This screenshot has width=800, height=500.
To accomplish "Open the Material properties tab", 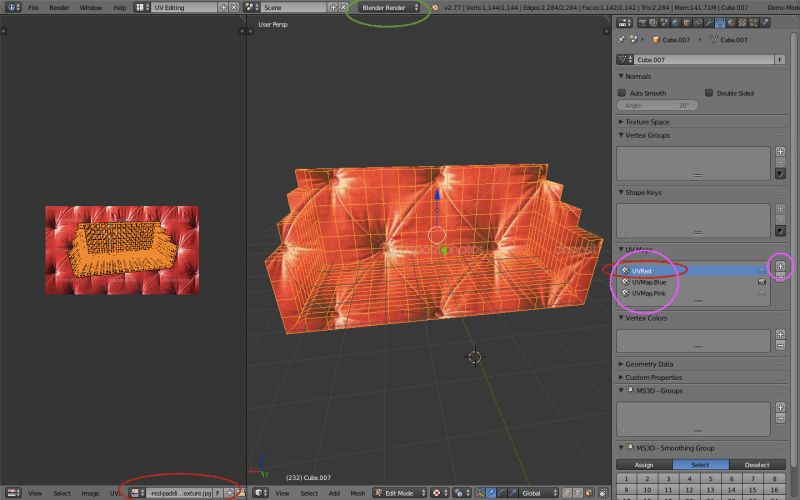I will 731,22.
